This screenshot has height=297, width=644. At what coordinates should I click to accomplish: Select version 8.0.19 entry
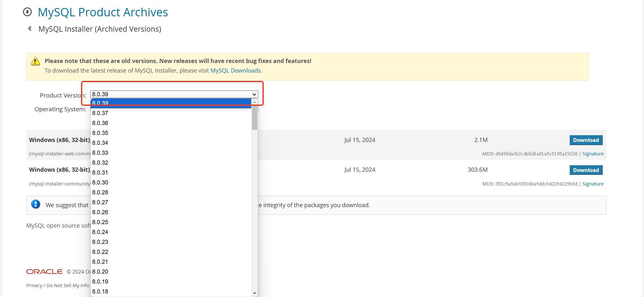[171, 282]
